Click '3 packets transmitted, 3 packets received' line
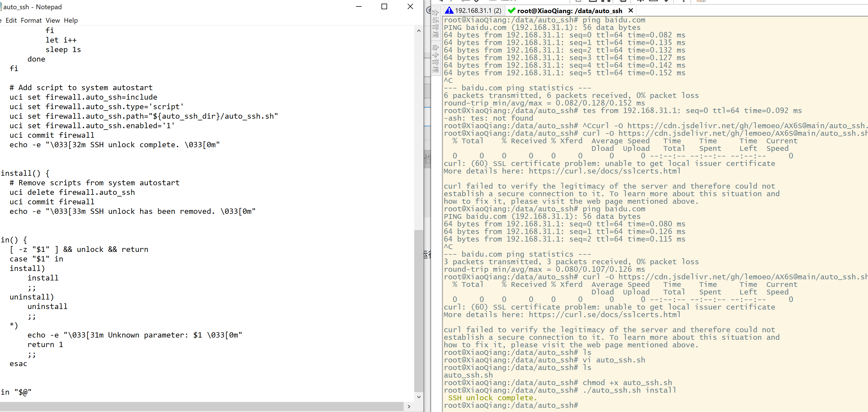The image size is (868, 412). (x=571, y=262)
